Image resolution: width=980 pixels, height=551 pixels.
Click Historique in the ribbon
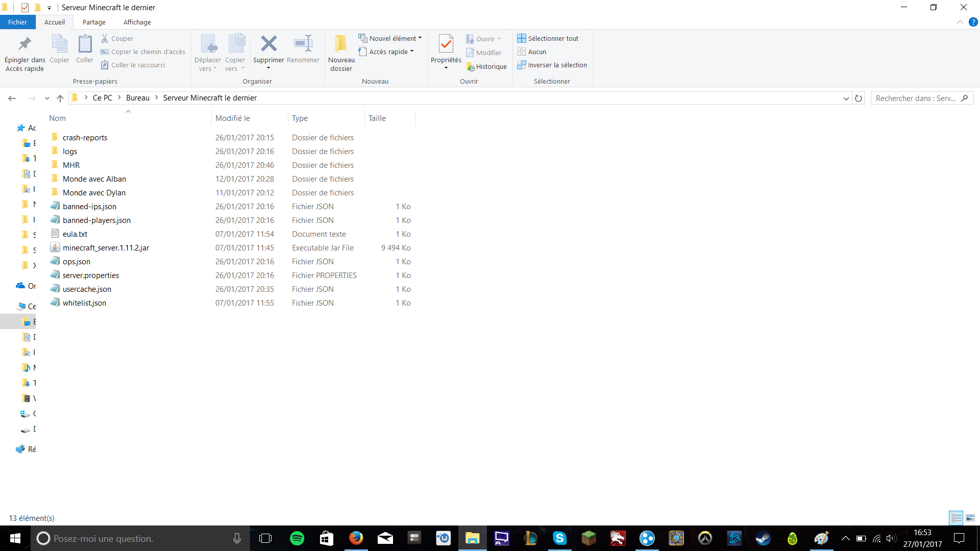(x=486, y=66)
